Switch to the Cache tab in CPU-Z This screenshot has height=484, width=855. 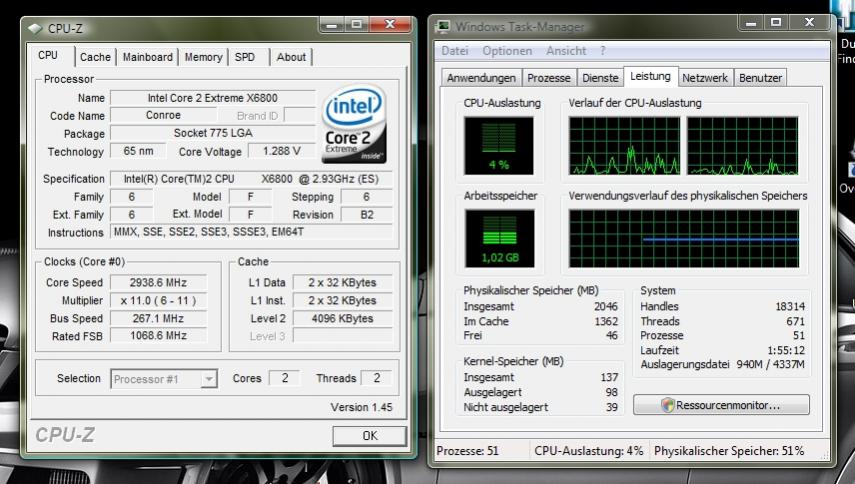click(x=95, y=57)
